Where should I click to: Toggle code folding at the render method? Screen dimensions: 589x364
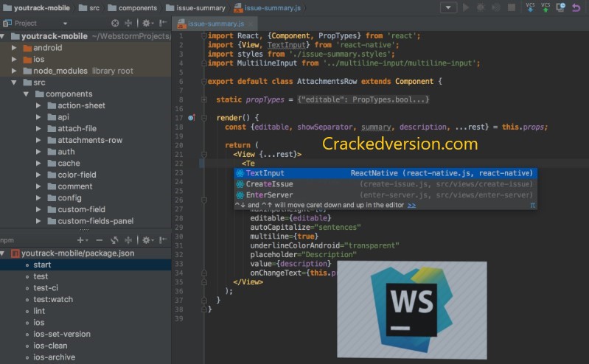[x=201, y=117]
